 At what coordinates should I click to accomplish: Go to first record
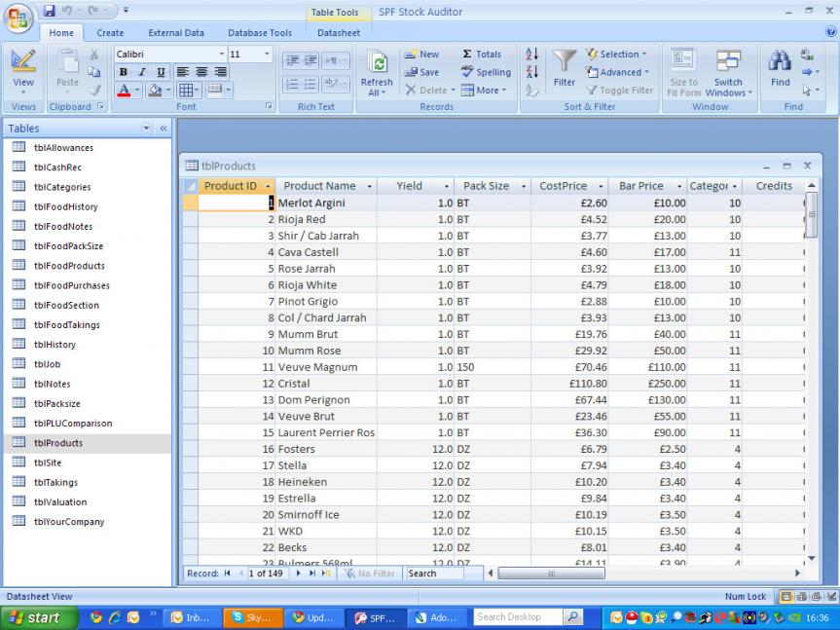pos(227,574)
